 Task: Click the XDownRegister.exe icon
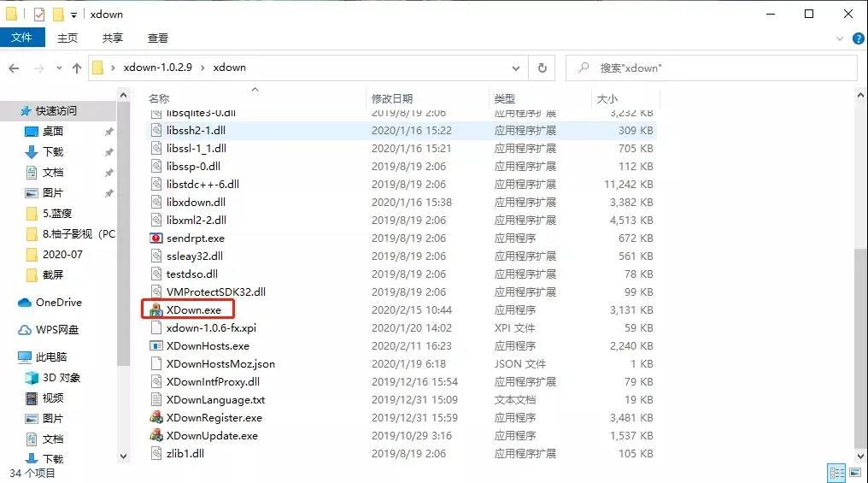[x=155, y=418]
